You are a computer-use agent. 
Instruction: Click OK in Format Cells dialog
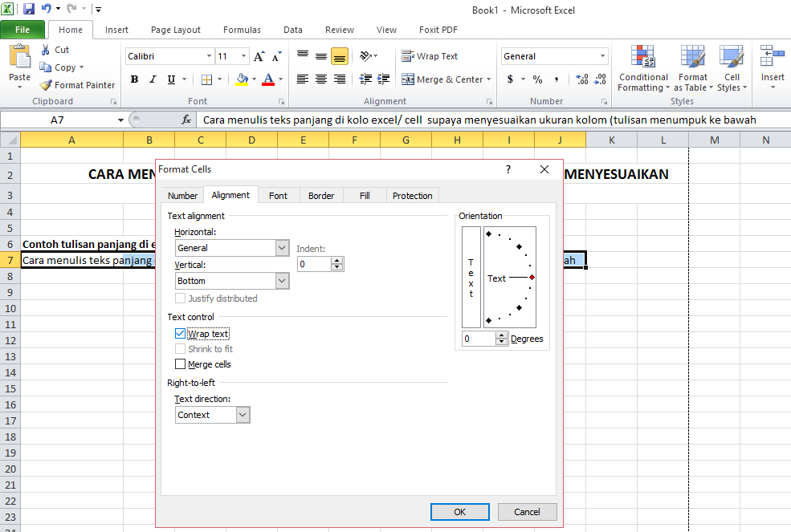pyautogui.click(x=460, y=512)
